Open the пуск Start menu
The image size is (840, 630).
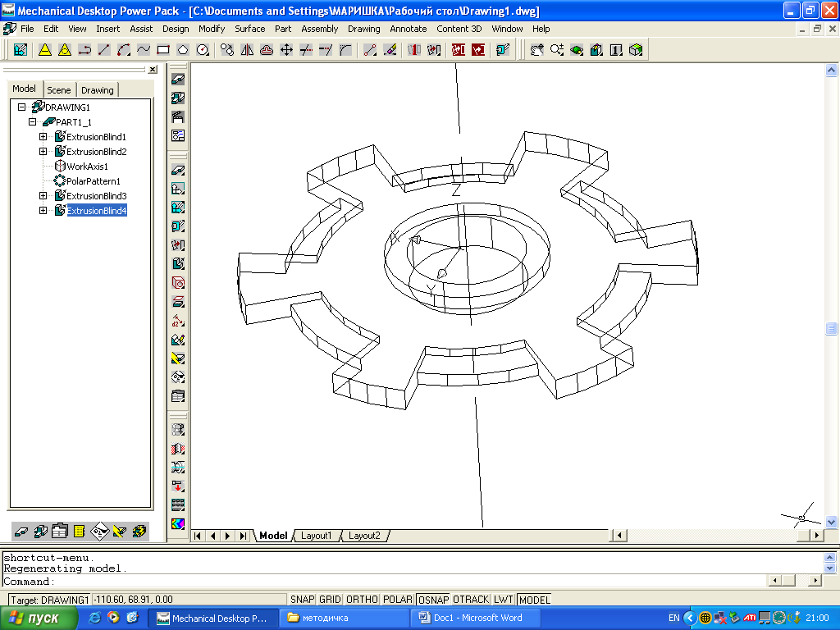click(38, 619)
